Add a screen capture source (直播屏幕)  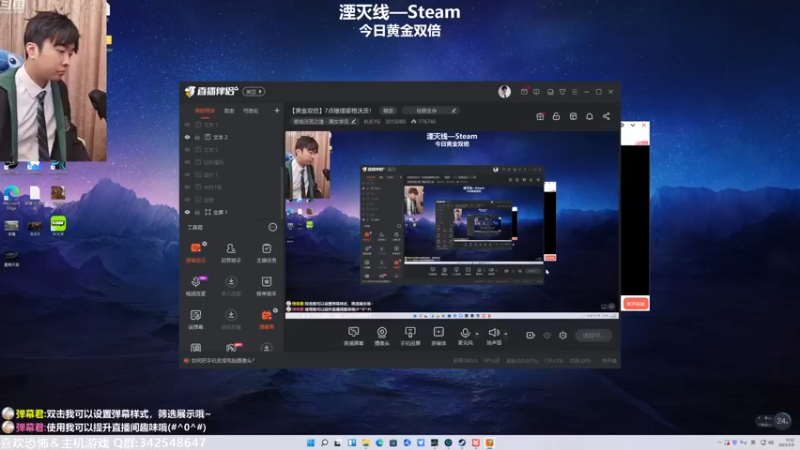point(354,336)
